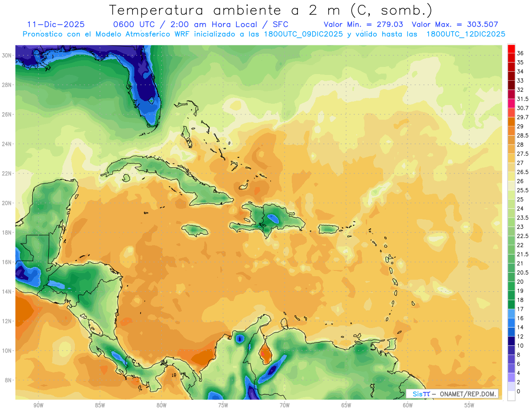Click the longitude axis label '70W'
This screenshot has width=532, height=411.
[x=285, y=406]
